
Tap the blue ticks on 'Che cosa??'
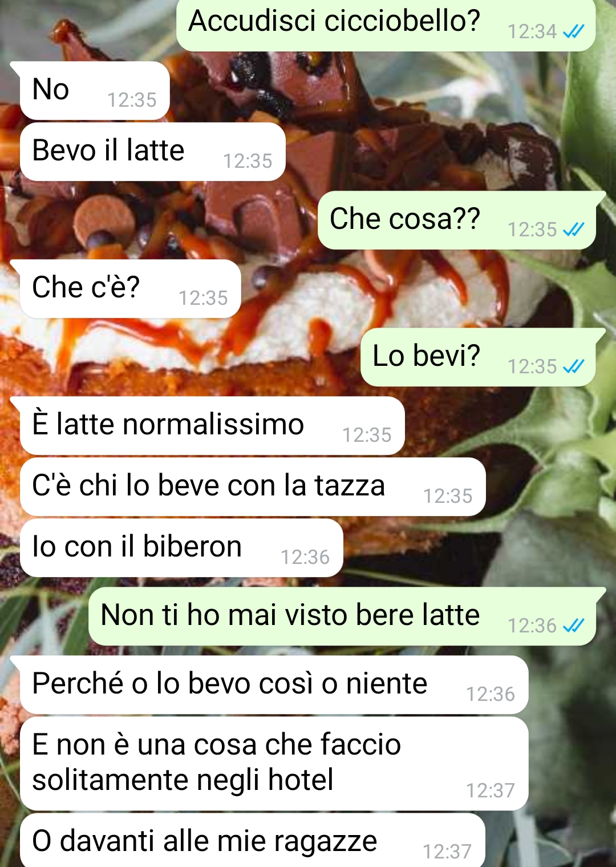[573, 229]
